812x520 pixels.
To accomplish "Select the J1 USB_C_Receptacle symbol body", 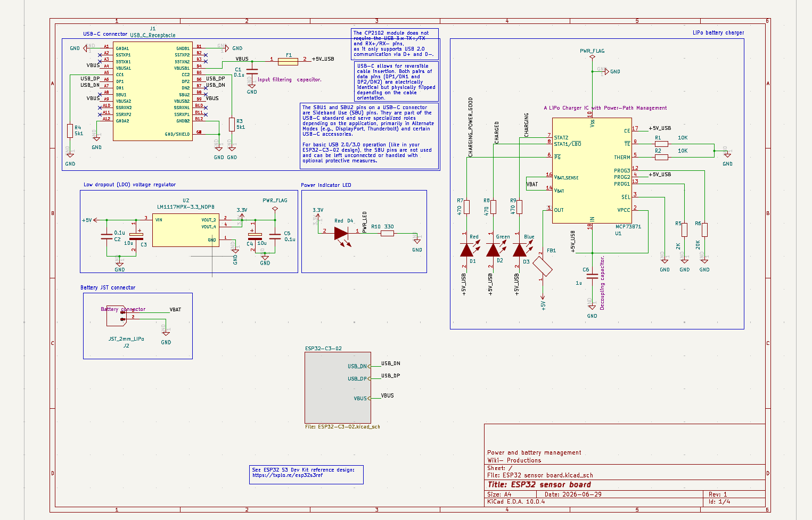I will click(x=152, y=92).
